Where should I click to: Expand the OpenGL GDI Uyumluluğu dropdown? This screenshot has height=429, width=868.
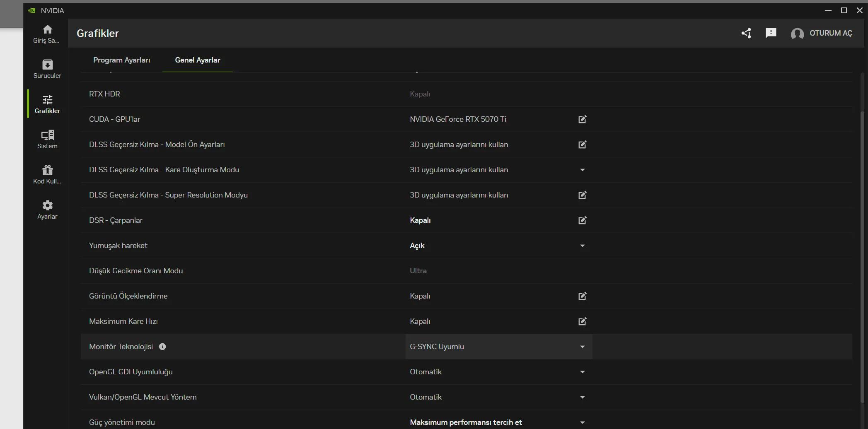(582, 372)
